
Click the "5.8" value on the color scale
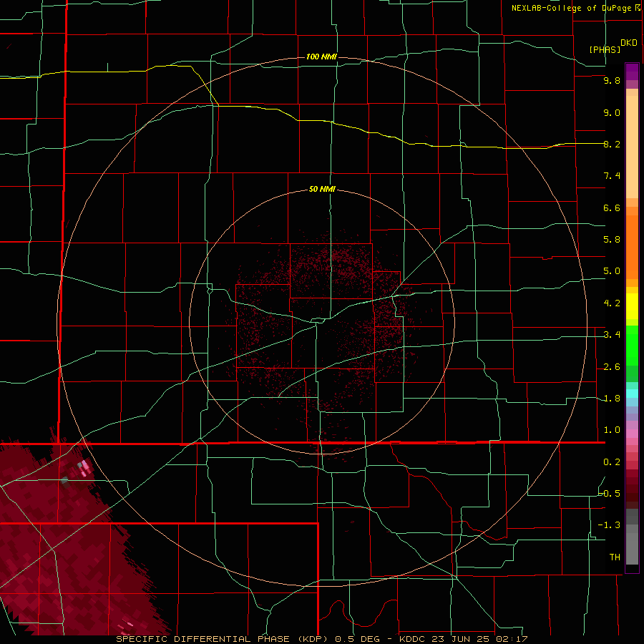coord(612,240)
